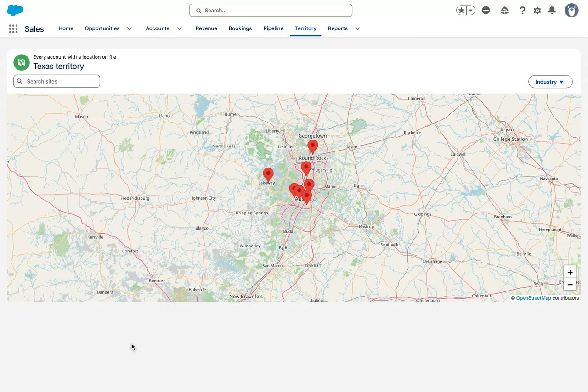The width and height of the screenshot is (588, 392).
Task: Click the San Marcos map label
Action: coord(273,266)
